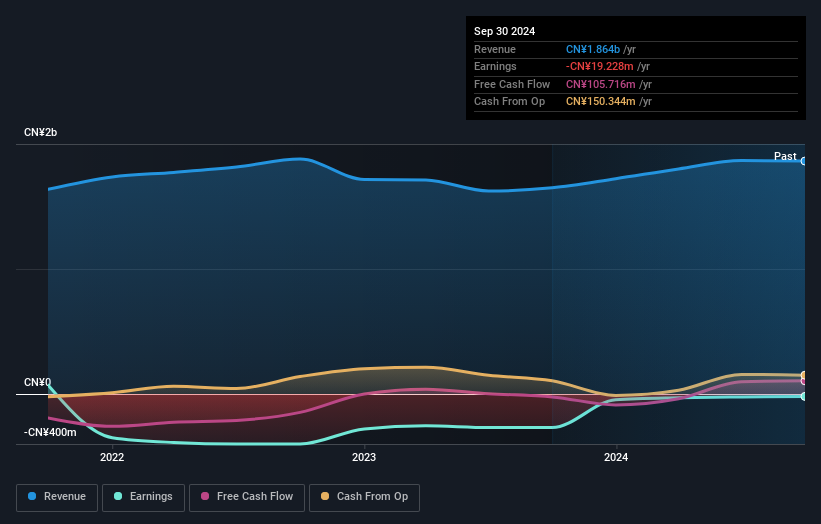The image size is (821, 524).
Task: Click the orange Cash From Op endpoint marker
Action: click(804, 375)
